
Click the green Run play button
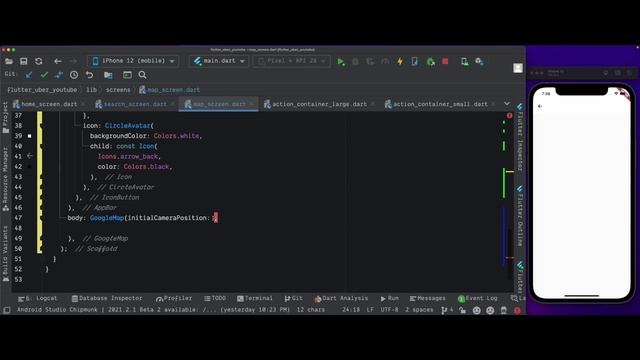[x=340, y=62]
